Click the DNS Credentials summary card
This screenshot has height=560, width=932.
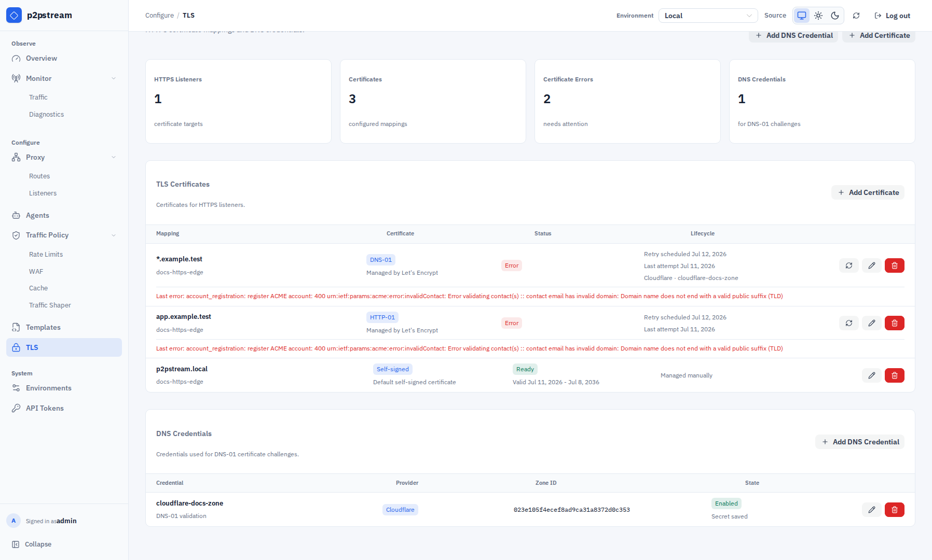pyautogui.click(x=822, y=101)
